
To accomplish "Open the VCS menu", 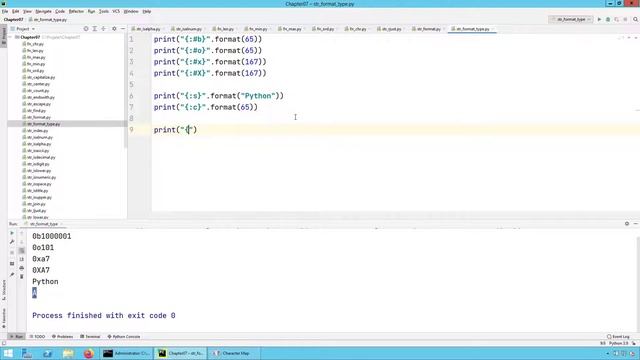I will (x=116, y=11).
